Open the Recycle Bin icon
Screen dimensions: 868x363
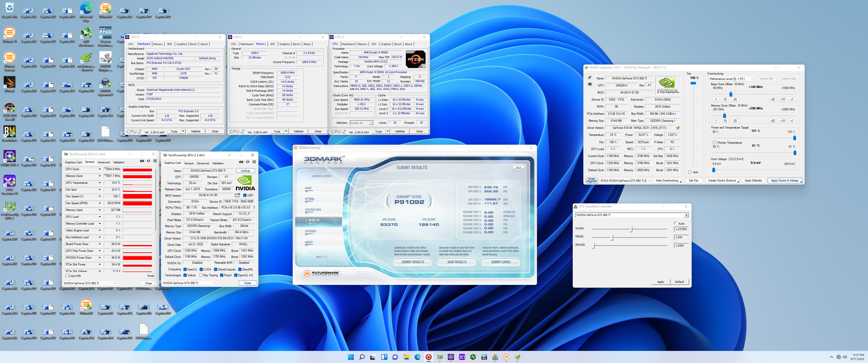point(9,10)
